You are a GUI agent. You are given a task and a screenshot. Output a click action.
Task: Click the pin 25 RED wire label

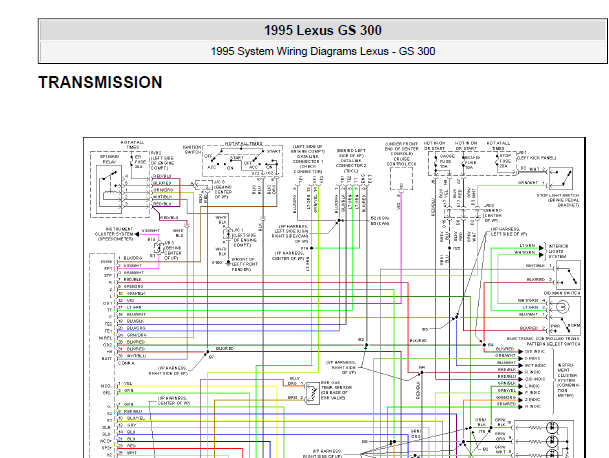pos(126,446)
